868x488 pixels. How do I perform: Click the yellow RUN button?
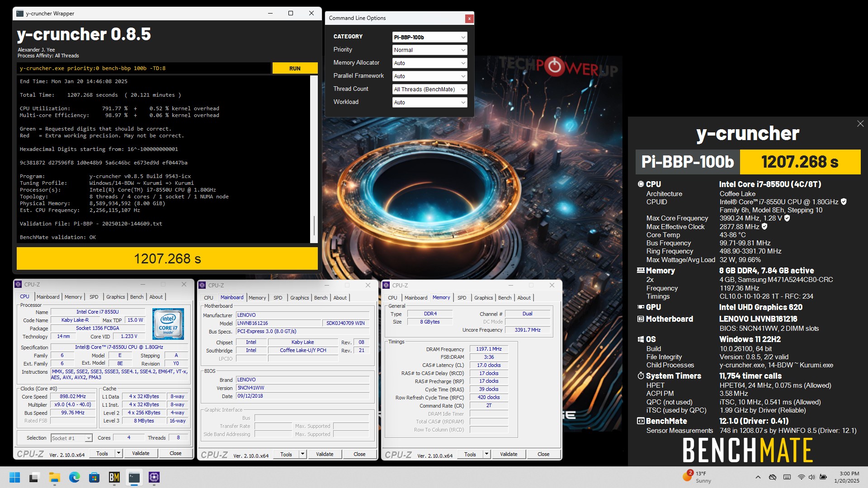point(295,68)
